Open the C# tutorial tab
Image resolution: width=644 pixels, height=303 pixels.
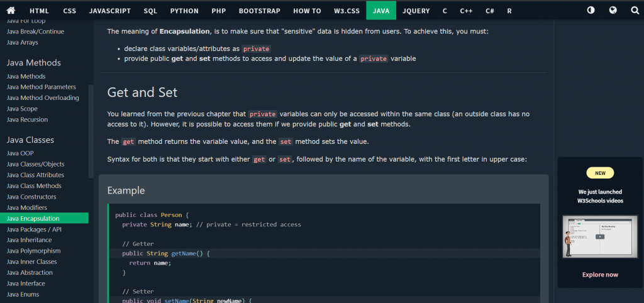[x=489, y=11]
